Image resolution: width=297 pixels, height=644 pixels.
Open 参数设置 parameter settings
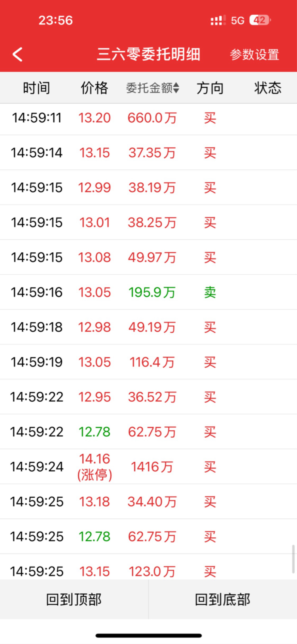tap(254, 55)
